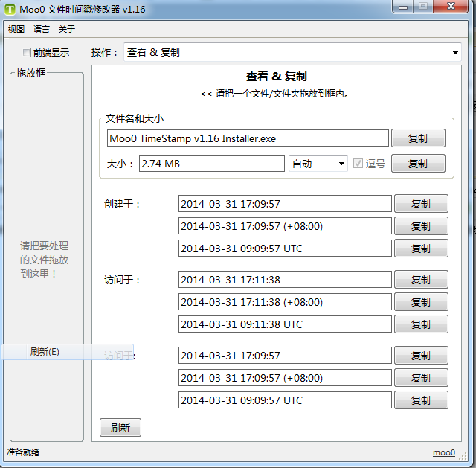Click 创建于 field 17:09:57 (+08:00)
476x468 pixels.
point(285,226)
